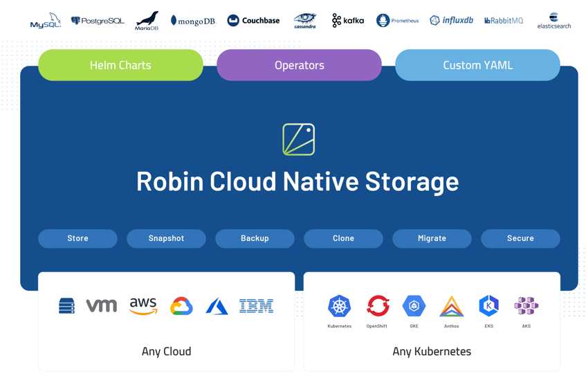Click the Anthos triangle icon
The width and height of the screenshot is (588, 378).
[452, 306]
